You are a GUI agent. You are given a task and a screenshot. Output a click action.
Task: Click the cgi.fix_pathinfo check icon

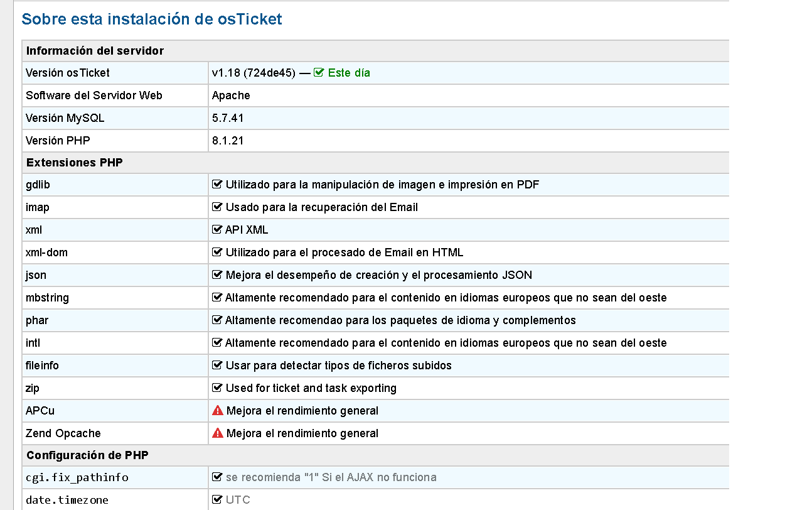tap(218, 477)
